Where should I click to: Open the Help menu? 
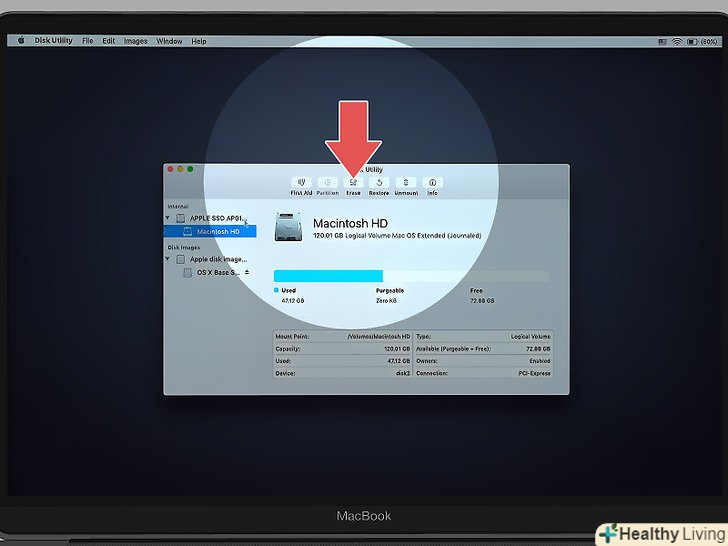199,41
